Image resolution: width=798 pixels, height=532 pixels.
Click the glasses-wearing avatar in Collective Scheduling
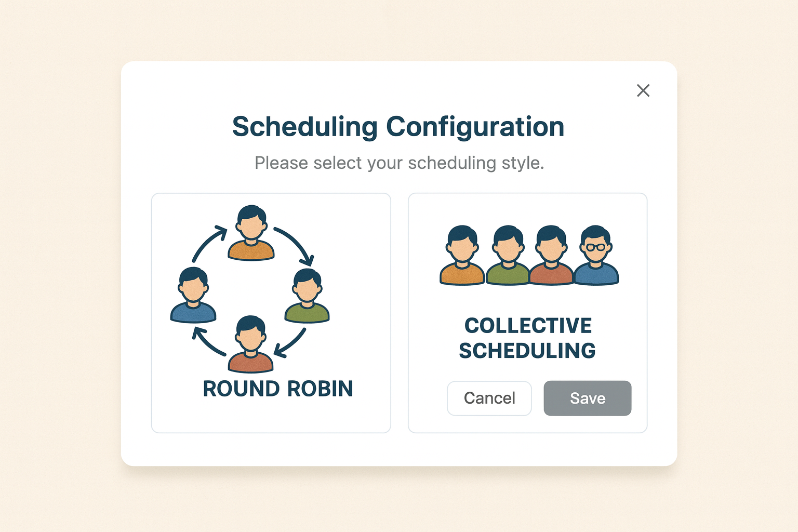pos(595,255)
